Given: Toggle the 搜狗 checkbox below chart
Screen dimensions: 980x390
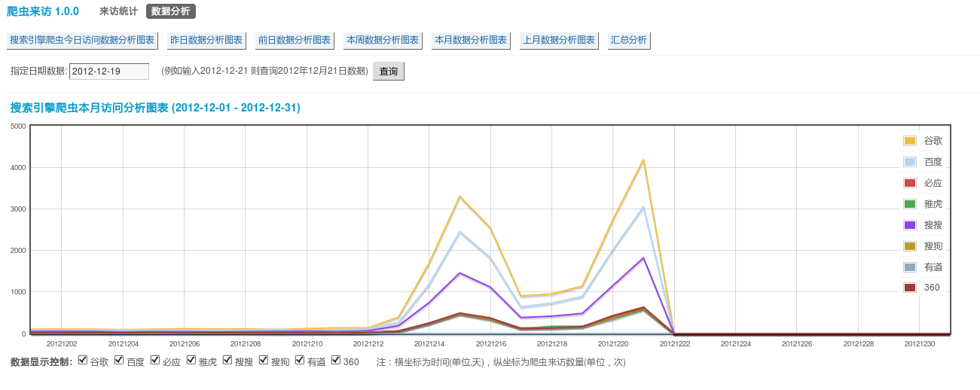Looking at the screenshot, I should click(x=264, y=361).
